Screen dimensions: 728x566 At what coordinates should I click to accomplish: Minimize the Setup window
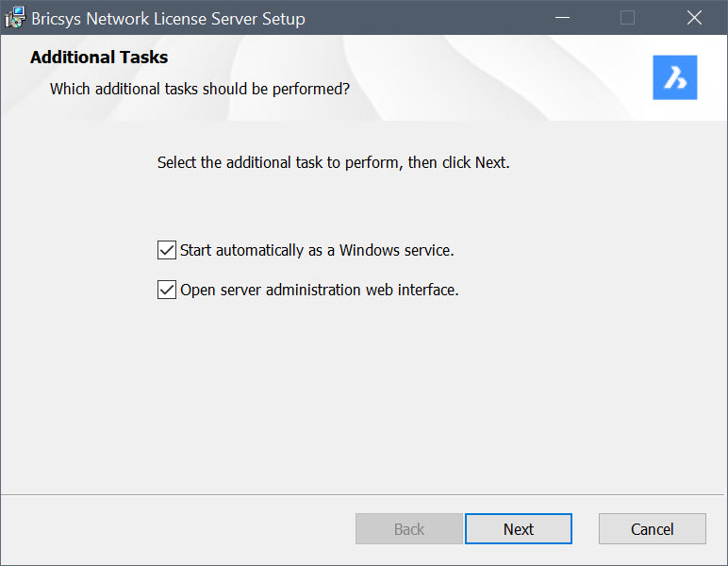pyautogui.click(x=562, y=18)
